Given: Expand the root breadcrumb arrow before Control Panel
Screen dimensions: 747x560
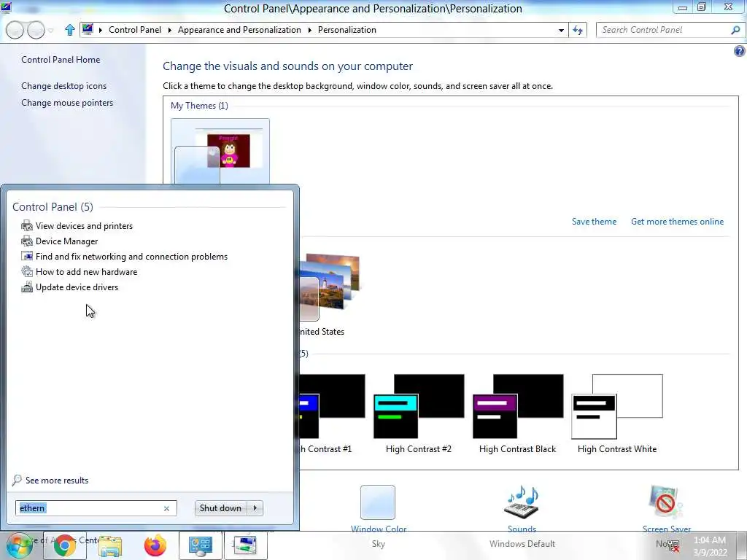Looking at the screenshot, I should (x=101, y=30).
